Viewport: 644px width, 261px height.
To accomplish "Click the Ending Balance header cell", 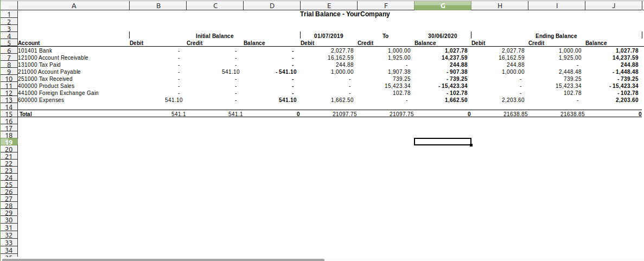I will coord(556,36).
